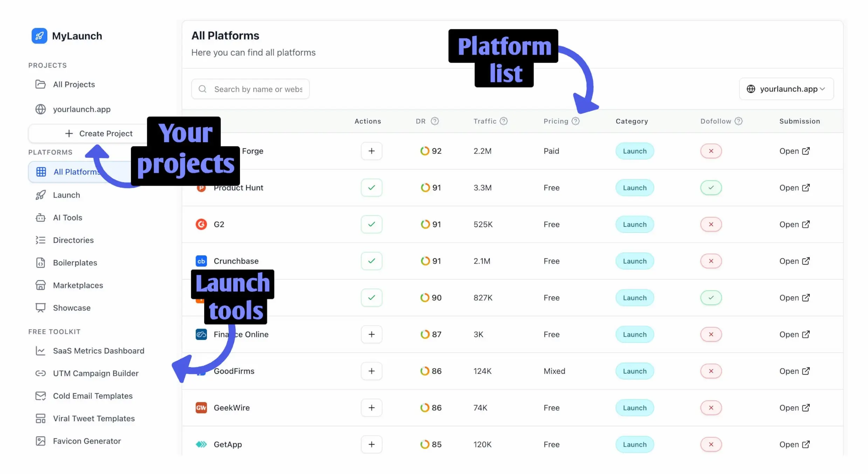Uncheck the G2 action checkmark

pyautogui.click(x=371, y=224)
